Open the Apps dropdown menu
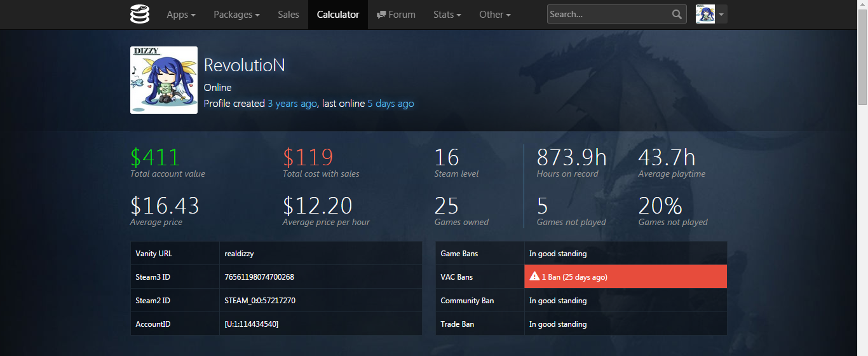The image size is (868, 356). (x=180, y=14)
